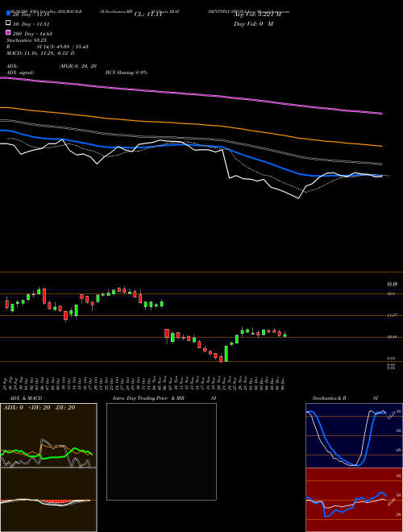Click the 11.87 price axis label
The image size is (403, 532).
click(392, 315)
